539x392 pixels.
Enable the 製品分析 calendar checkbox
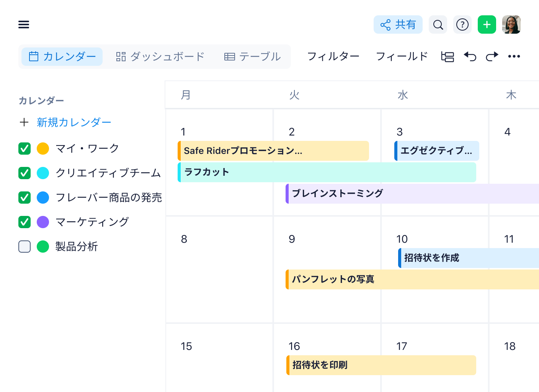24,247
